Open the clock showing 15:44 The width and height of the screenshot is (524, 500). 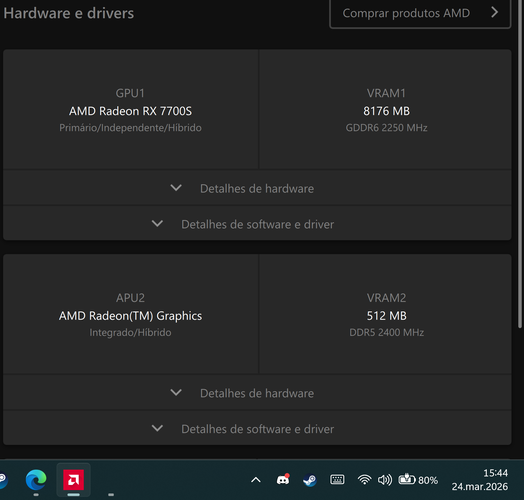(x=480, y=480)
